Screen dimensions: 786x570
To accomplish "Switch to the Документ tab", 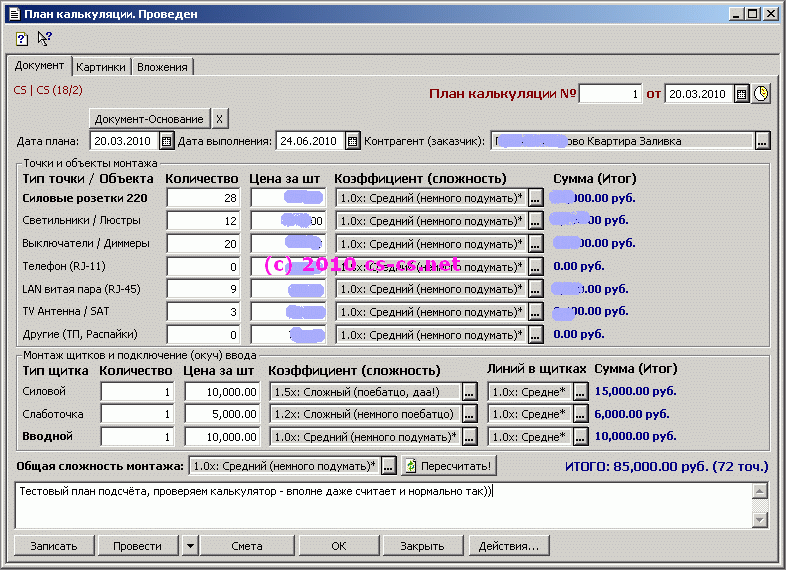I will [39, 65].
